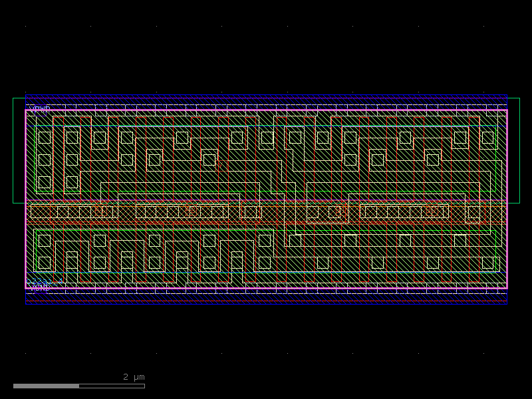Viewport: 532px width, 399px height.
Task: Click the o22ai_4 cell instance label
Action: [x=43, y=281]
